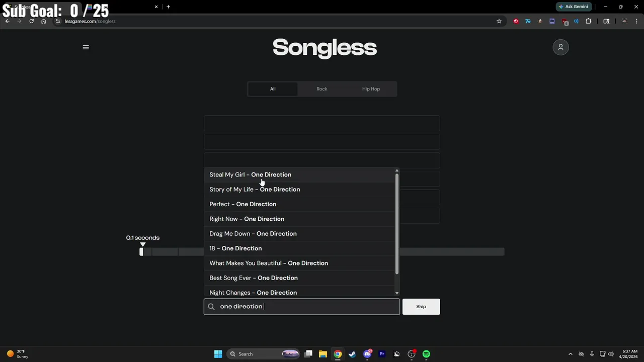Image resolution: width=644 pixels, height=362 pixels.
Task: Open the Chrome three-dot menu
Action: (x=636, y=21)
